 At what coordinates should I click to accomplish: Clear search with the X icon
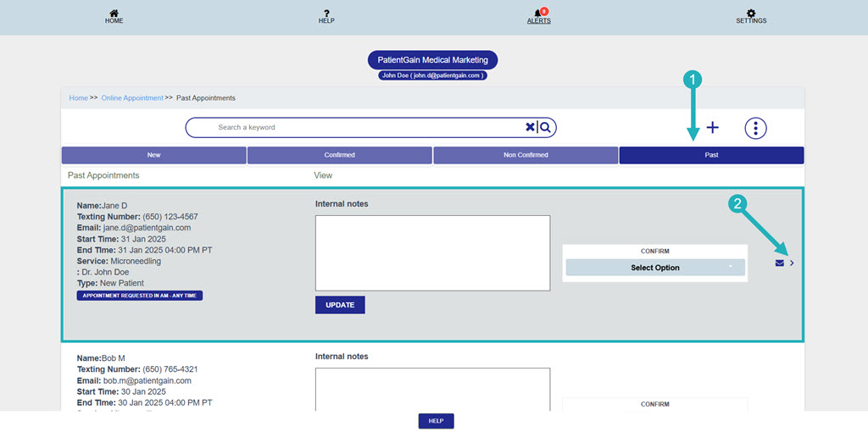click(530, 127)
